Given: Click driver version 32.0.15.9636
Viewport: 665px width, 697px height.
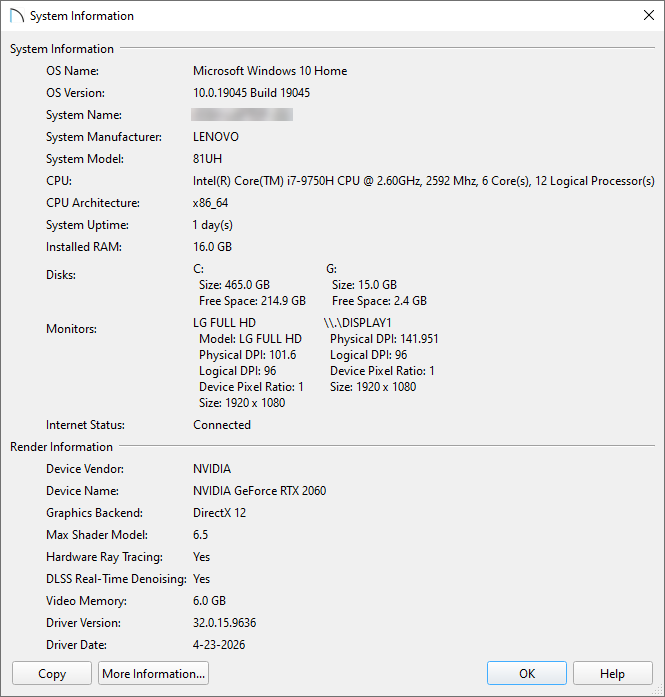Looking at the screenshot, I should coord(224,623).
